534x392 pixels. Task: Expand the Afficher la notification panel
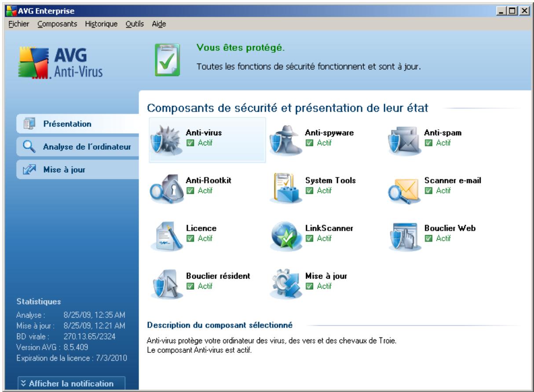(x=71, y=383)
